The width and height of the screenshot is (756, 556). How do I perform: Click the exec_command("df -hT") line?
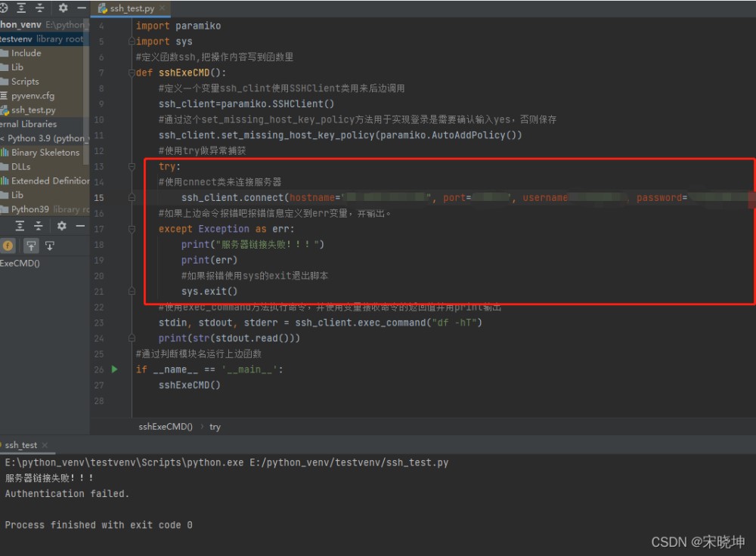coord(321,323)
